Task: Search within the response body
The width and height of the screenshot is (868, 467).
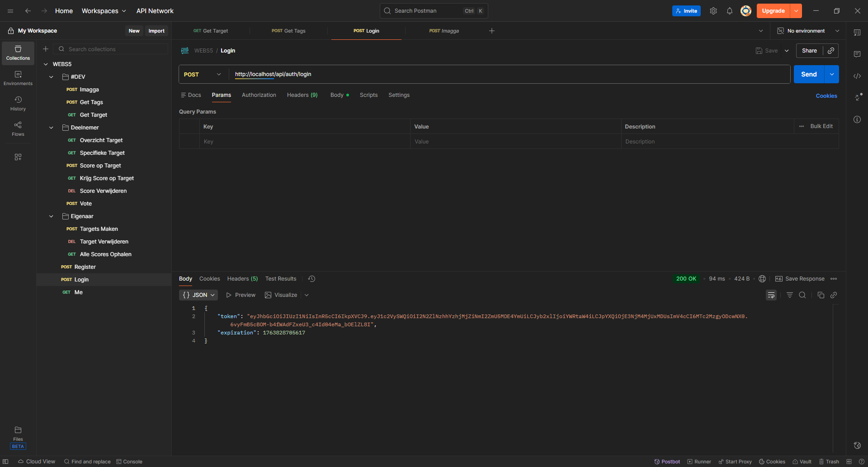Action: point(802,295)
